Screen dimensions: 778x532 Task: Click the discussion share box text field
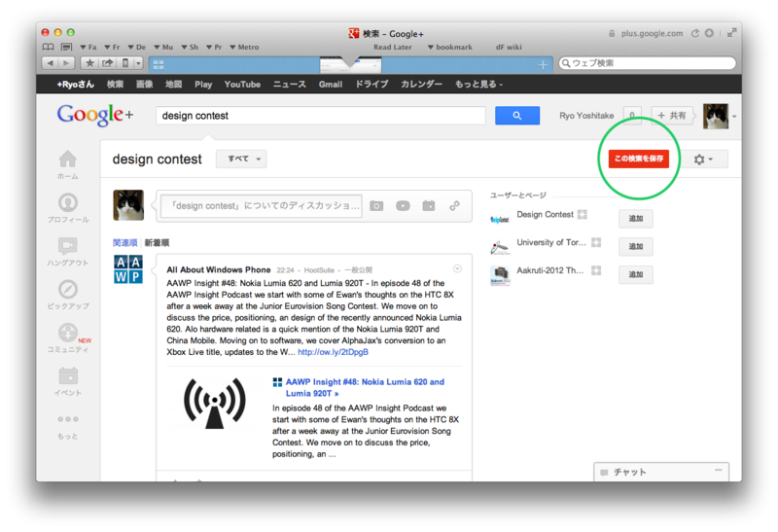coord(262,205)
